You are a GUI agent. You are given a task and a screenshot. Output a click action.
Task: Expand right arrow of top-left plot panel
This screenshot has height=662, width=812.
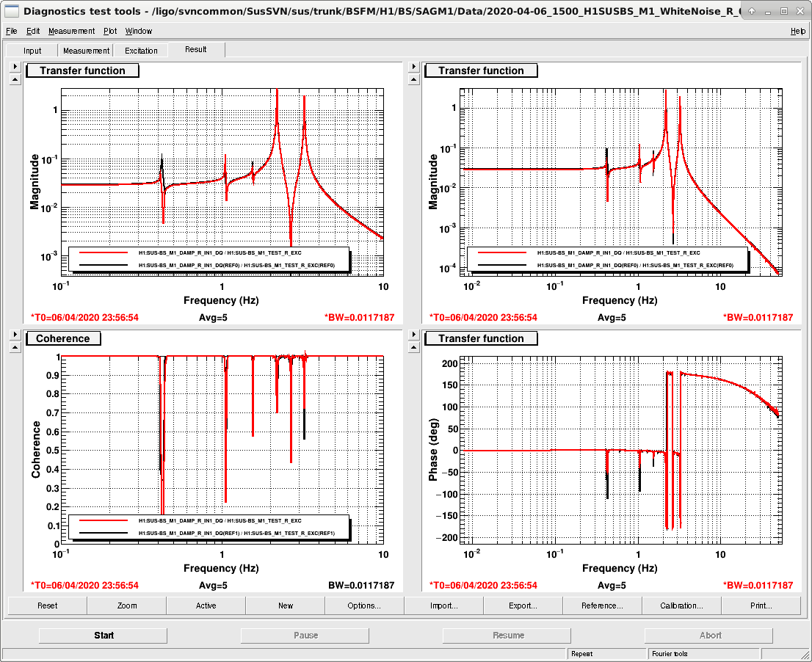[x=15, y=66]
